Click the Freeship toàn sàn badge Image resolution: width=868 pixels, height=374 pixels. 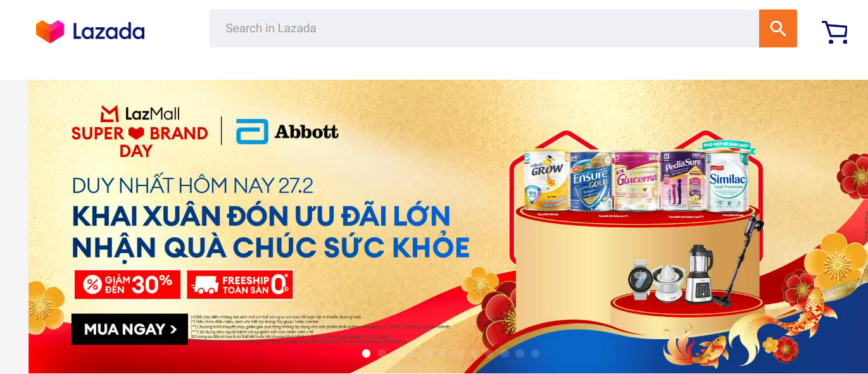(240, 285)
